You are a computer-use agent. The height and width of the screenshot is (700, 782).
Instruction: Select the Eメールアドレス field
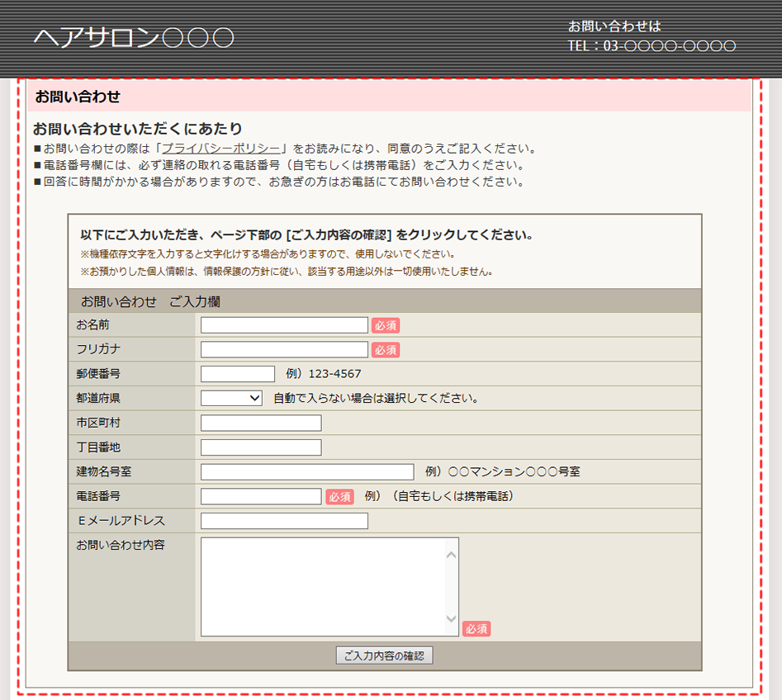click(x=284, y=521)
